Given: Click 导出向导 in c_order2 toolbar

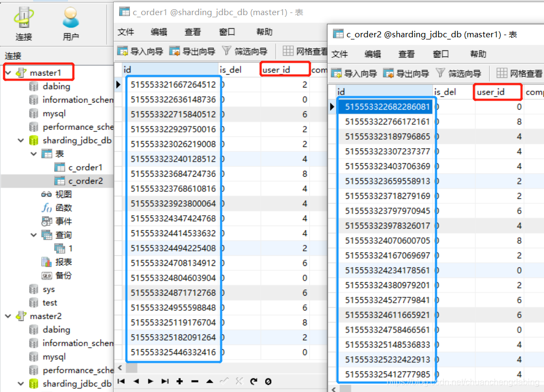Looking at the screenshot, I should (406, 74).
